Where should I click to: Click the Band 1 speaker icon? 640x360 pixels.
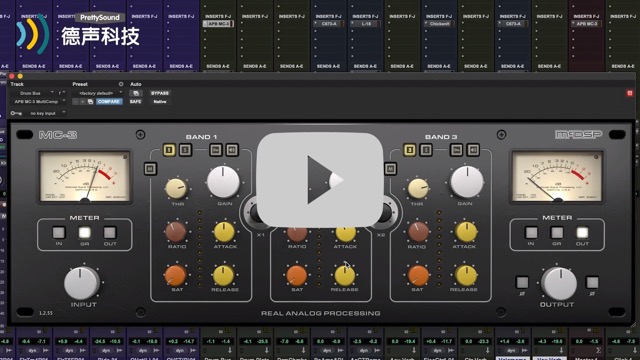(232, 150)
